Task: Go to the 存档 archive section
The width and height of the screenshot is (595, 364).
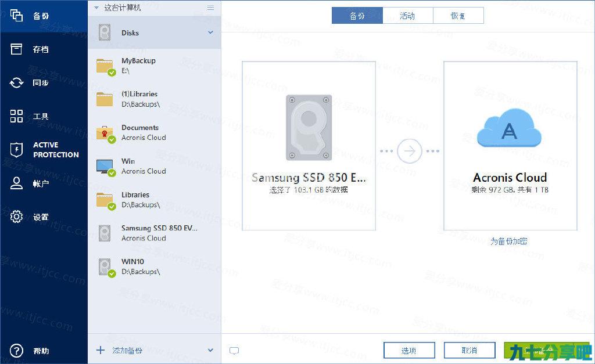Action: [x=44, y=49]
